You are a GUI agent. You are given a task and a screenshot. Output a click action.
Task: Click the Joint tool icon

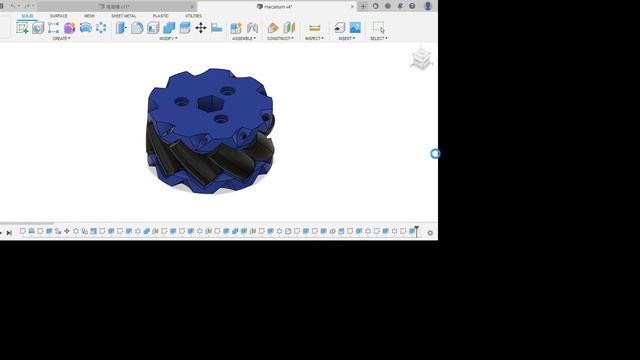(252, 28)
